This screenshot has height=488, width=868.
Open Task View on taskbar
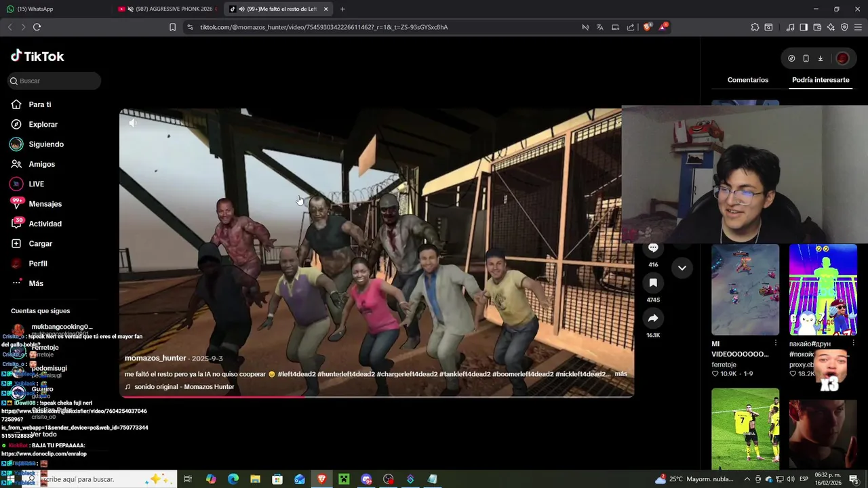(189, 479)
